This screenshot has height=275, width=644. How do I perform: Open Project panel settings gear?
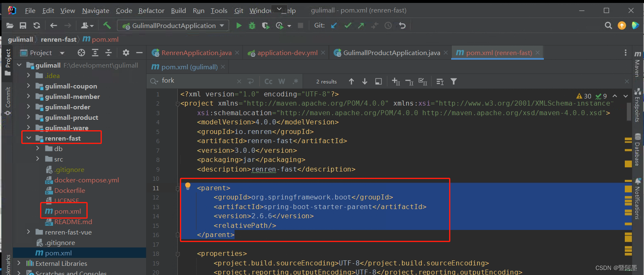point(126,52)
